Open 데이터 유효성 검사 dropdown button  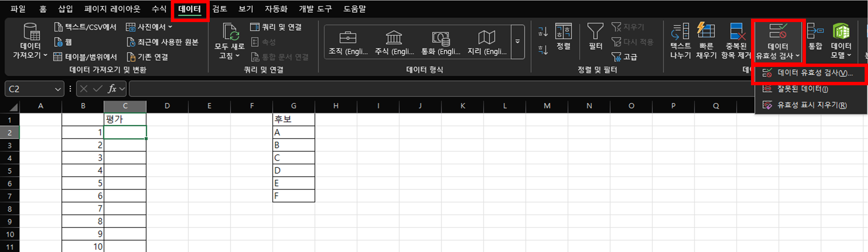click(778, 41)
